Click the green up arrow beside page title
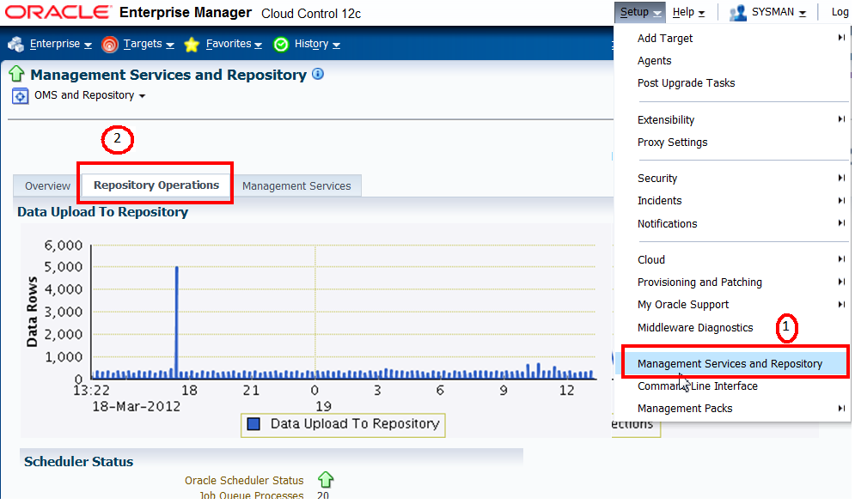The image size is (855, 504). [x=16, y=74]
